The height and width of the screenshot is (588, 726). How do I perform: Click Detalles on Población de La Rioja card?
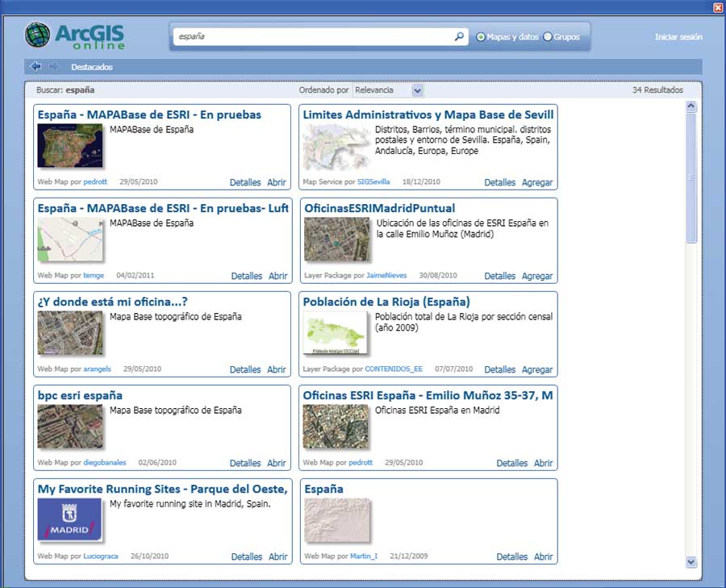499,369
